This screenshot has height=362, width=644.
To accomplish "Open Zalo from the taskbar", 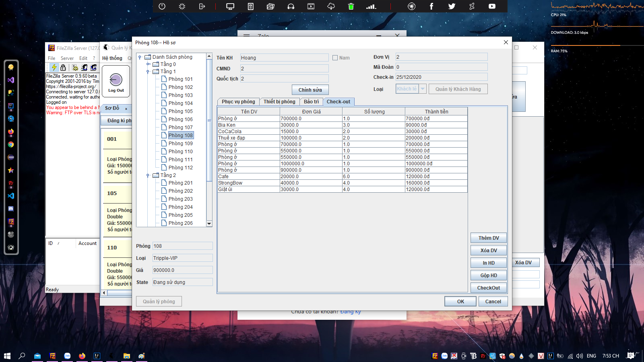I will coord(67,356).
